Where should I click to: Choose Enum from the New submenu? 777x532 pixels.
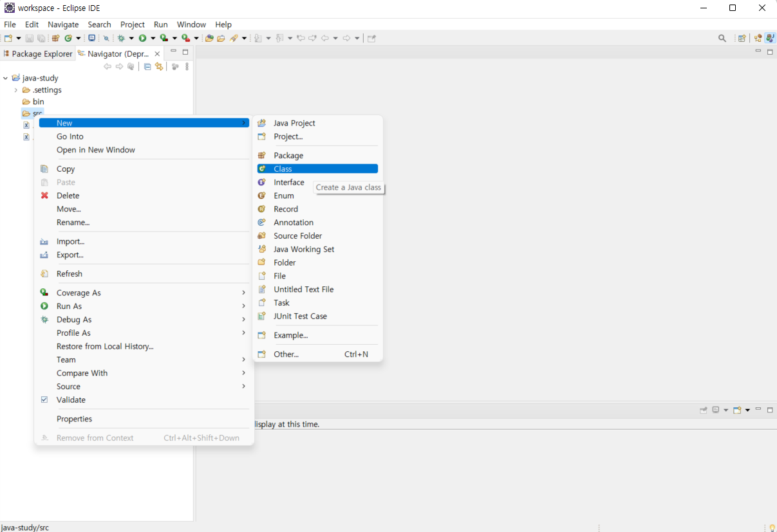click(x=317, y=196)
